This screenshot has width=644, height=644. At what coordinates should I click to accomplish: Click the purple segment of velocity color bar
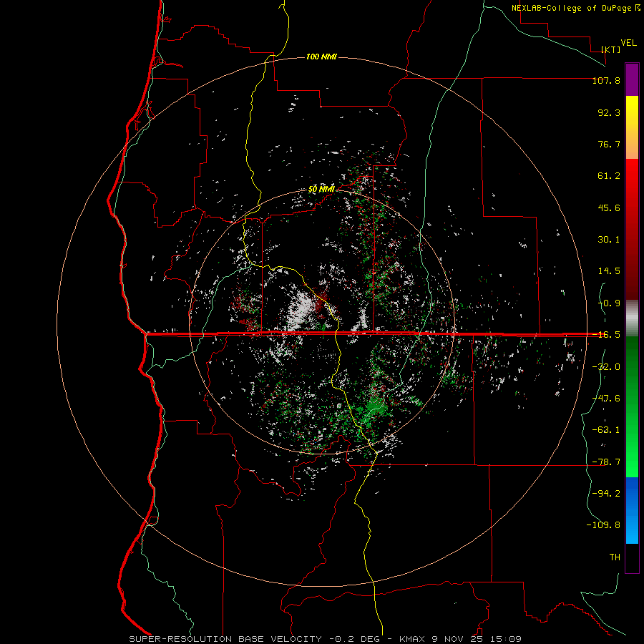[632, 79]
